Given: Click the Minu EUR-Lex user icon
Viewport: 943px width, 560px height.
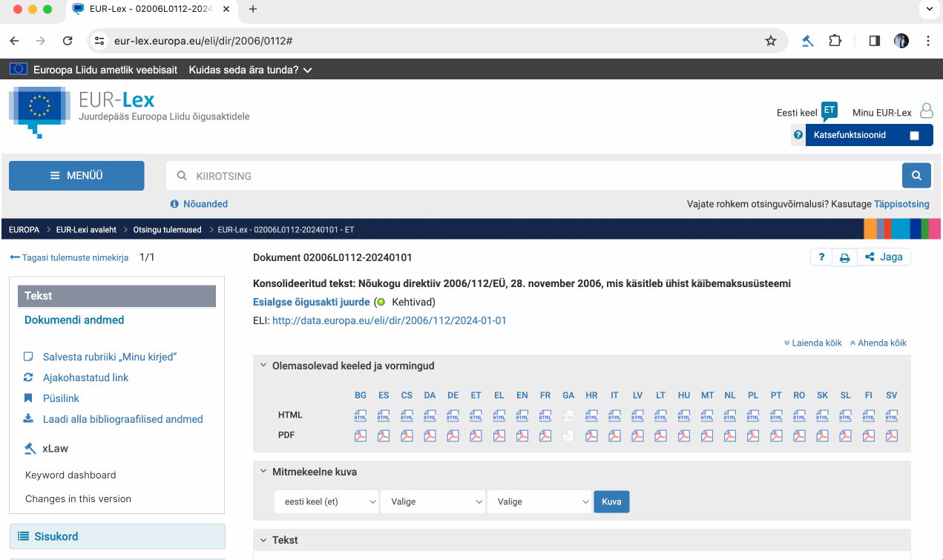Looking at the screenshot, I should 926,111.
